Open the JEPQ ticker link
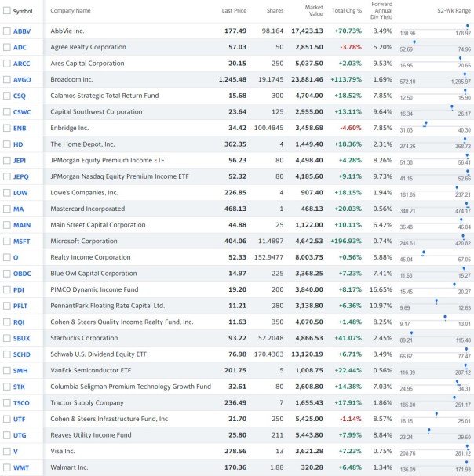The width and height of the screenshot is (474, 476). click(20, 176)
